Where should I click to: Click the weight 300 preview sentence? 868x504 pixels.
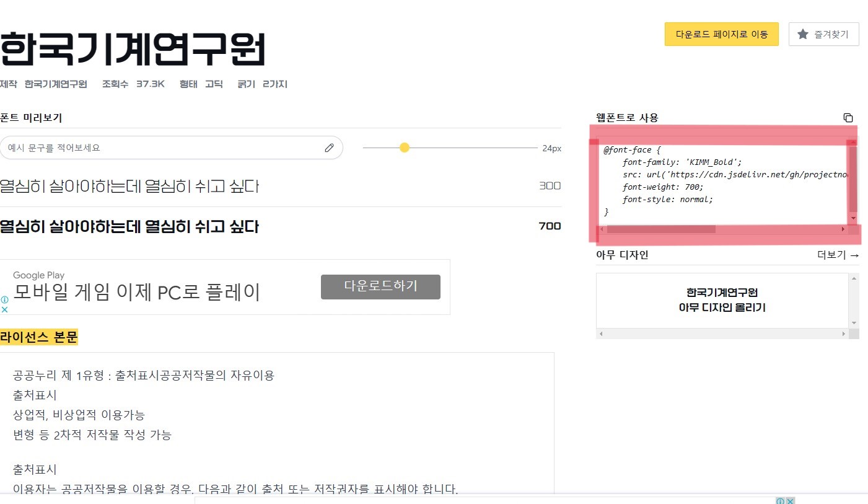click(129, 186)
